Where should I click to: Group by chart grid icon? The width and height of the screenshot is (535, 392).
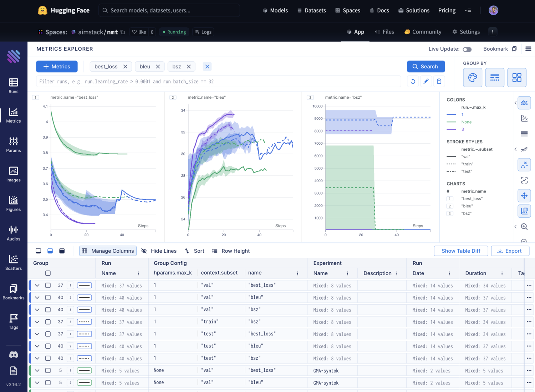tap(517, 77)
